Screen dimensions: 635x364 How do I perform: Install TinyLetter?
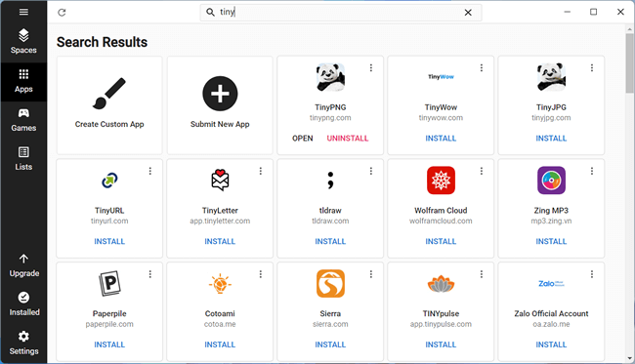point(220,241)
